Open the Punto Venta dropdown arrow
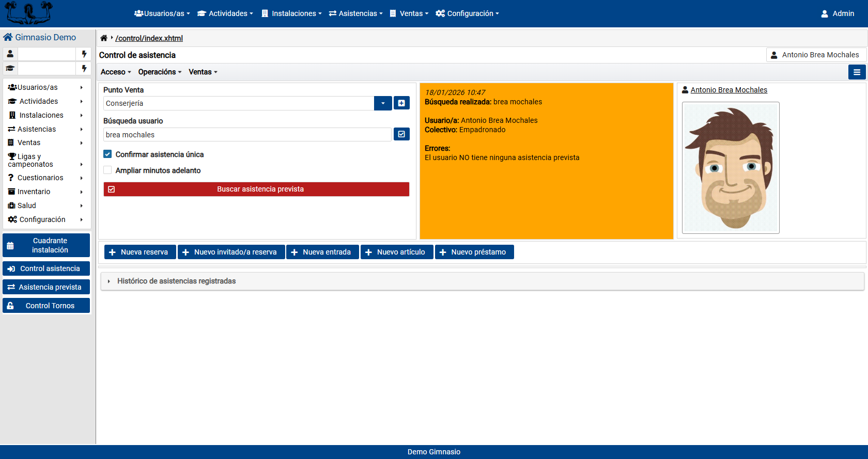The image size is (868, 459). pyautogui.click(x=383, y=103)
